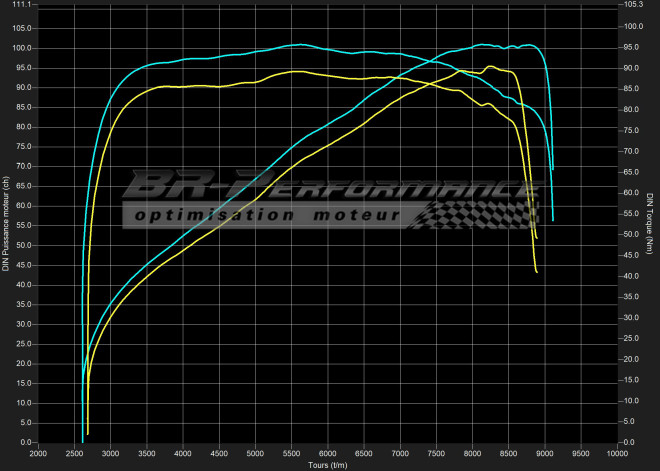660x471 pixels.
Task: Select the "DIN Torque (Nm)" axis title
Action: pyautogui.click(x=650, y=224)
